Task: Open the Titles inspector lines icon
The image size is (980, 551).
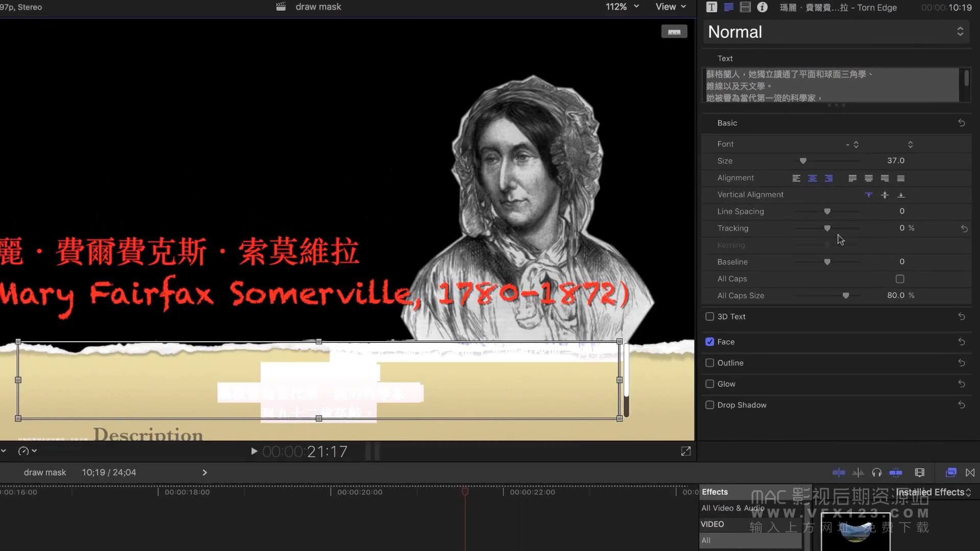Action: (x=728, y=7)
